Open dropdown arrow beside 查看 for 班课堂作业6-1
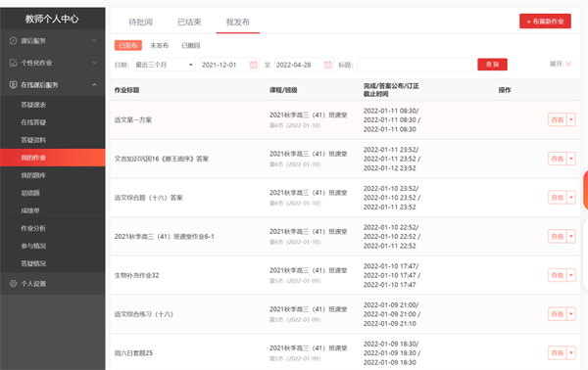The image size is (588, 370). tap(571, 236)
